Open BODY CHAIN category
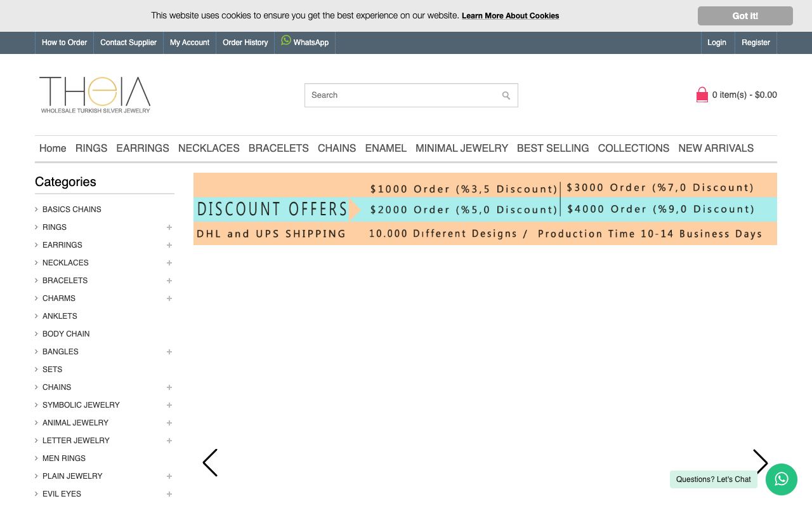 [x=66, y=334]
